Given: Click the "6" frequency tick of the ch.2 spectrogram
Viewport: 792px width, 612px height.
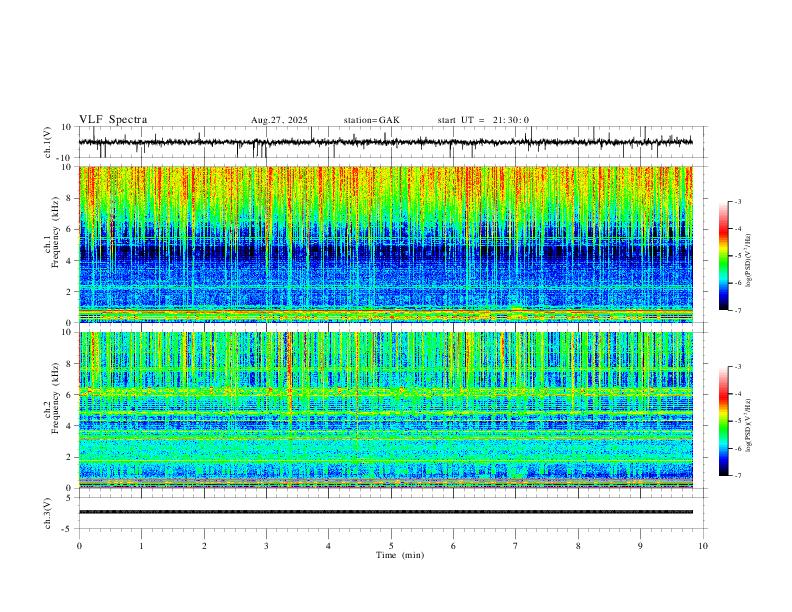Looking at the screenshot, I should (x=69, y=394).
